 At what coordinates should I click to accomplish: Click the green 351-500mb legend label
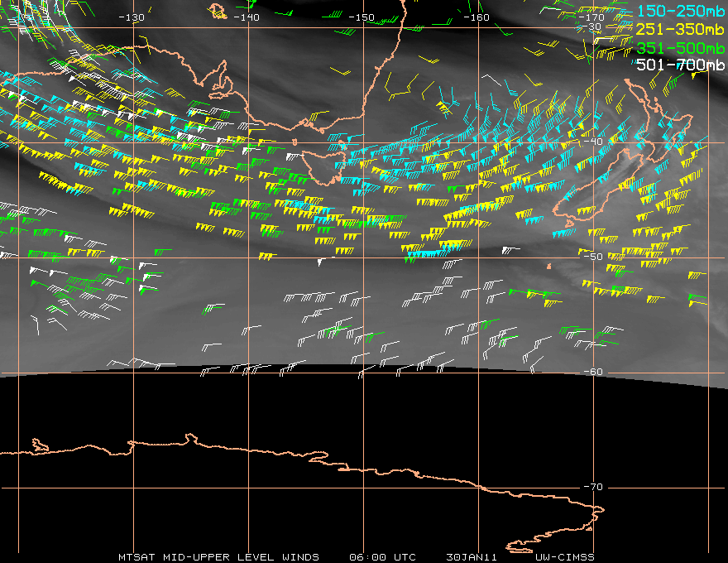pos(681,47)
